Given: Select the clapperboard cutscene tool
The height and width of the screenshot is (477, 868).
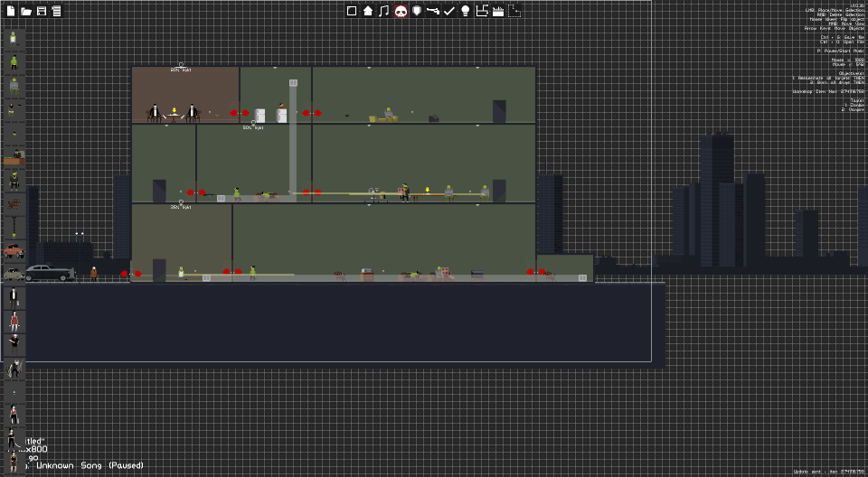Looking at the screenshot, I should [x=497, y=11].
